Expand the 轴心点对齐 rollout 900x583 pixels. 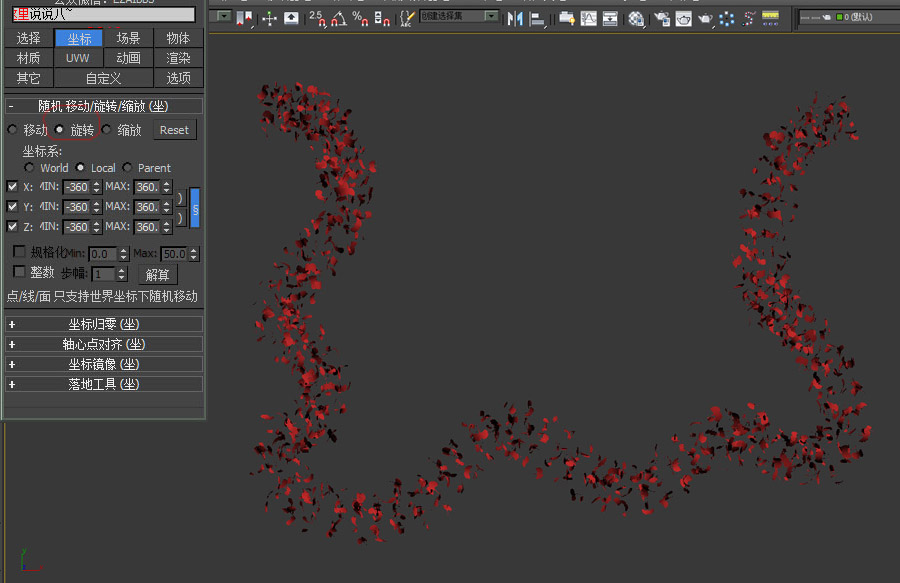click(x=104, y=344)
